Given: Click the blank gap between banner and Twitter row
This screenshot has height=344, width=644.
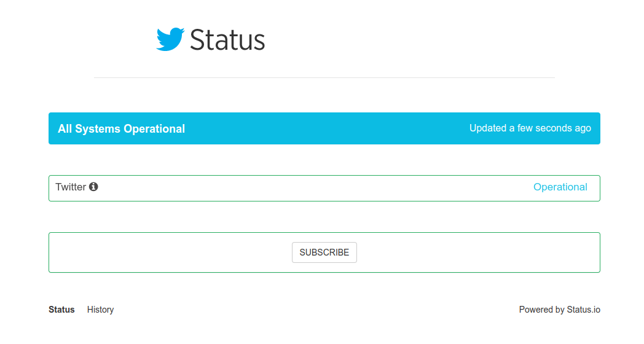Looking at the screenshot, I should tap(324, 160).
